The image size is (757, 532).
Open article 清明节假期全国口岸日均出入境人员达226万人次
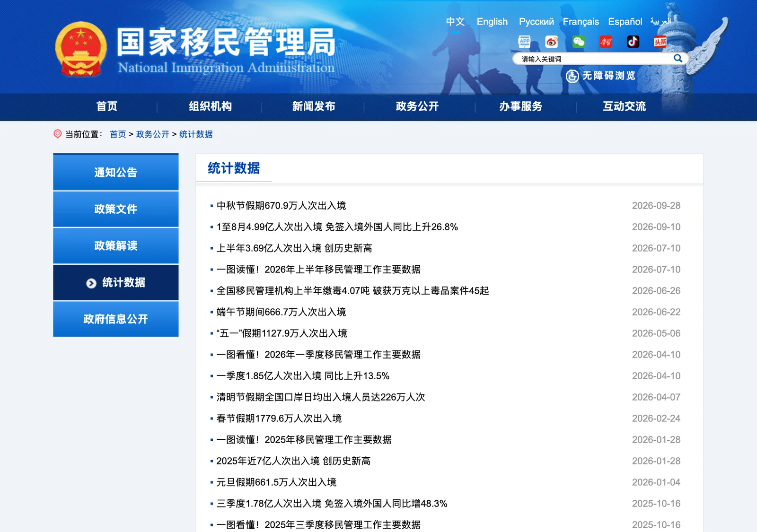321,397
